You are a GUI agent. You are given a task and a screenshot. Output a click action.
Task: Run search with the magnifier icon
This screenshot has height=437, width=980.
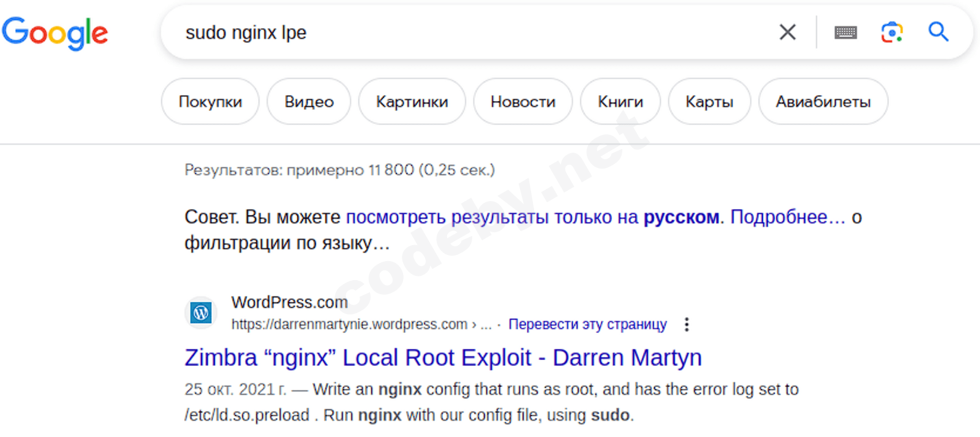tap(938, 32)
